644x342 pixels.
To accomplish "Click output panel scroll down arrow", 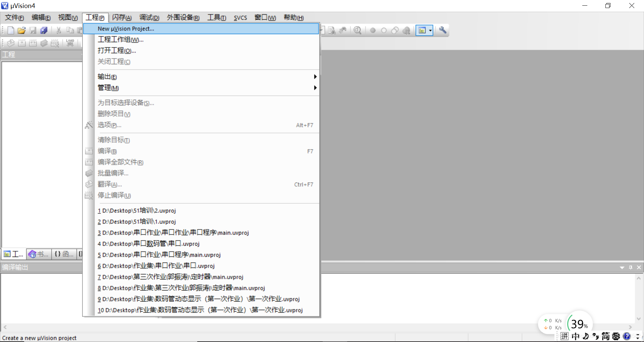I will tap(639, 319).
